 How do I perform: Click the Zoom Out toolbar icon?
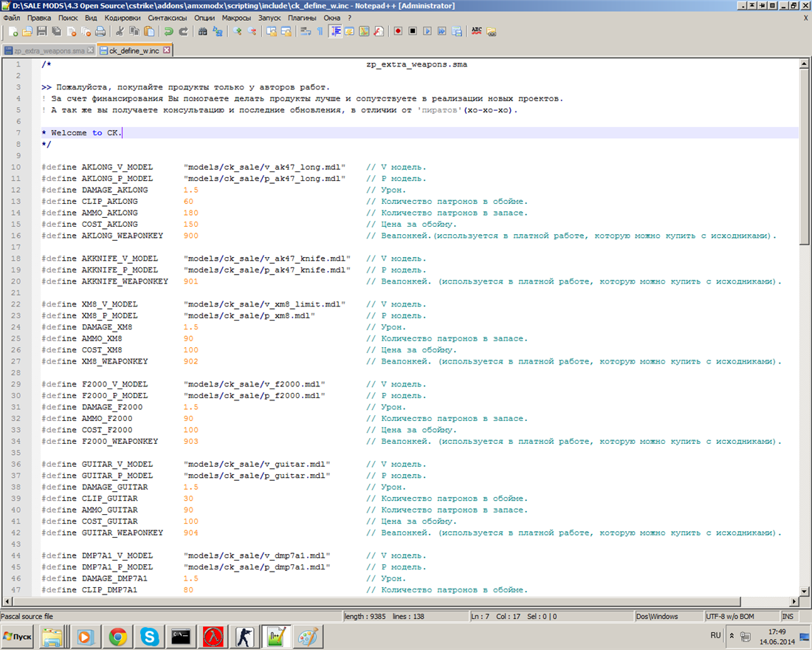coord(252,32)
